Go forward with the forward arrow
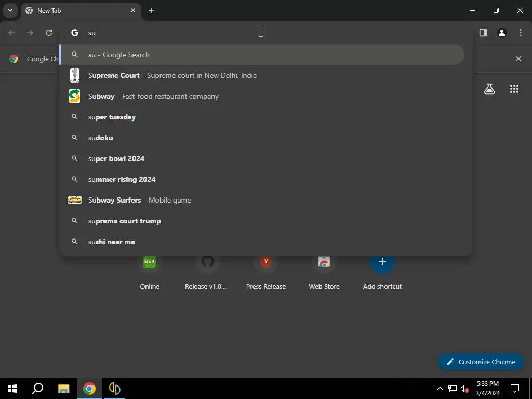This screenshot has width=532, height=399. (30, 33)
